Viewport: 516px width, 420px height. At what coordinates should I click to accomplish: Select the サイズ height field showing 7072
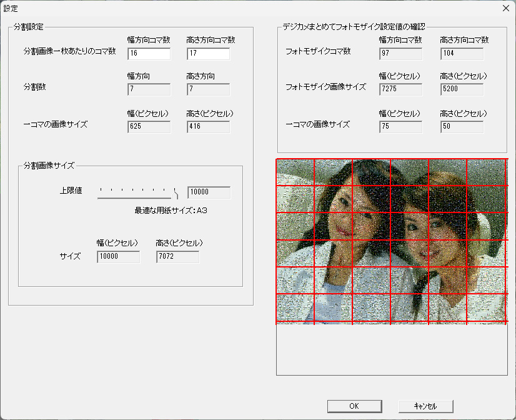(x=177, y=257)
